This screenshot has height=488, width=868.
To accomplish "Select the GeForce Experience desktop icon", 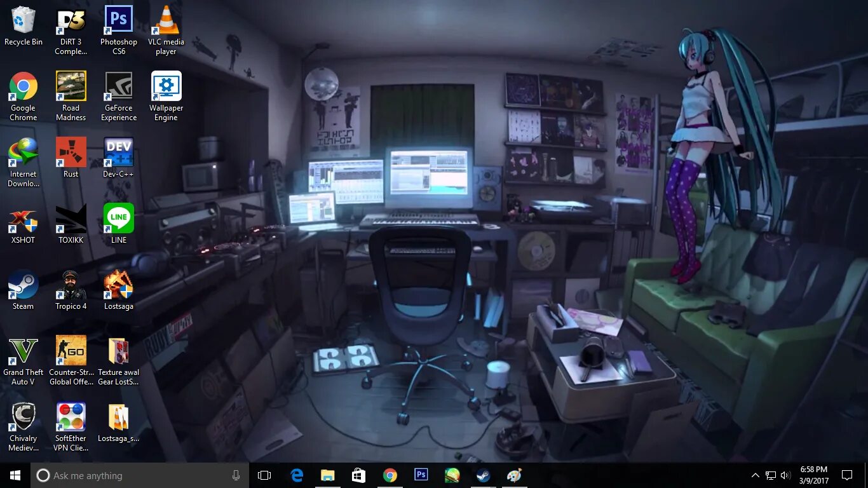I will [x=119, y=97].
